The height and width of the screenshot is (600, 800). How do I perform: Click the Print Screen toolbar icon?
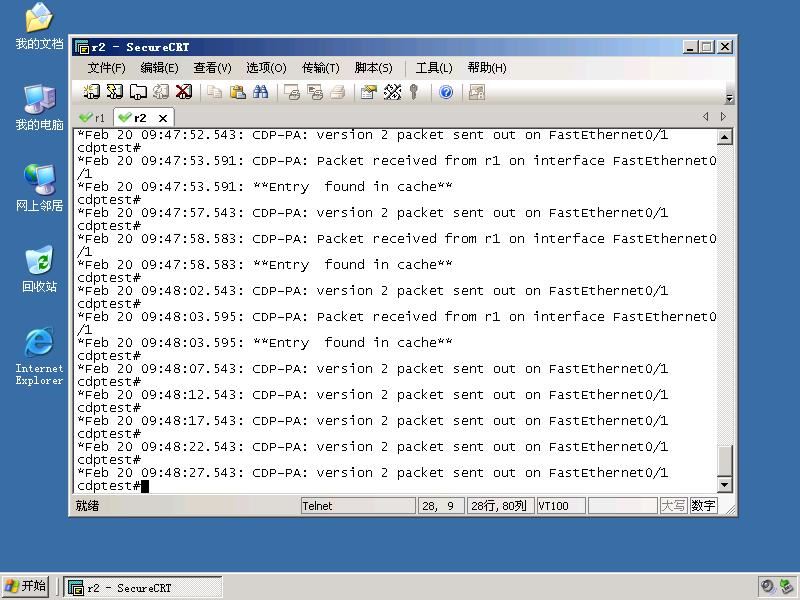[x=292, y=92]
